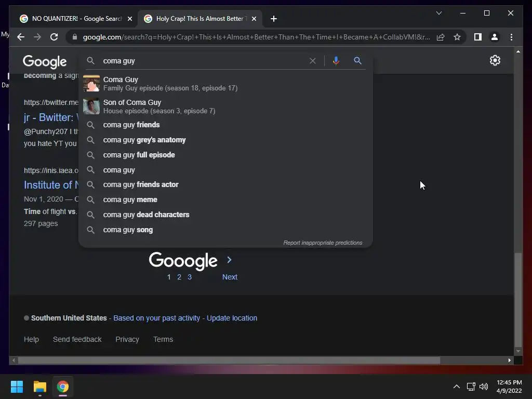532x399 pixels.
Task: Open Chrome side panel icon
Action: [478, 37]
